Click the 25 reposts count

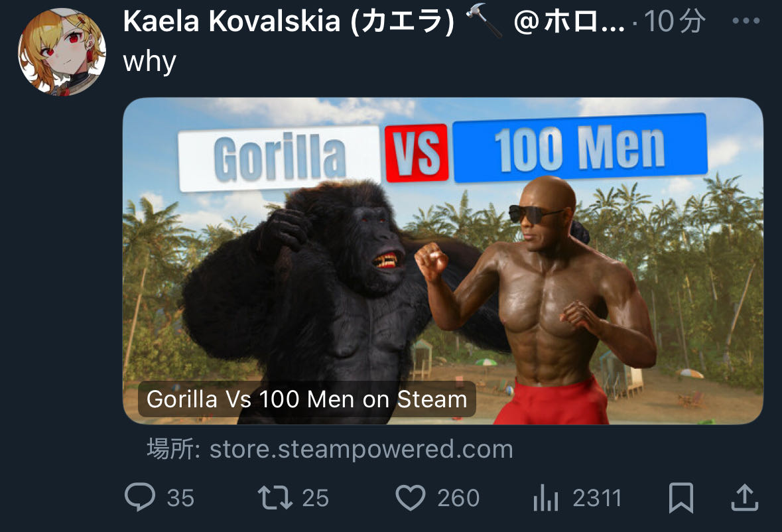click(x=316, y=498)
